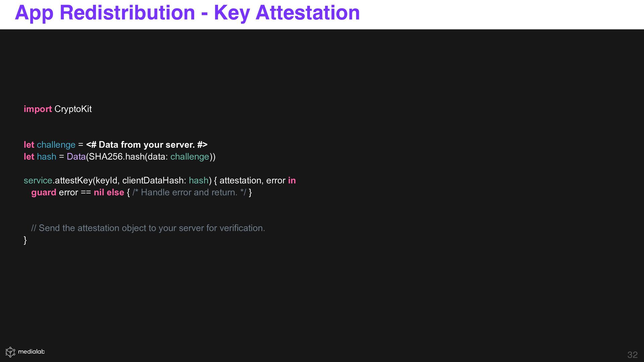This screenshot has width=644, height=362.
Task: Click the attestKey method call
Action: pyautogui.click(x=73, y=181)
